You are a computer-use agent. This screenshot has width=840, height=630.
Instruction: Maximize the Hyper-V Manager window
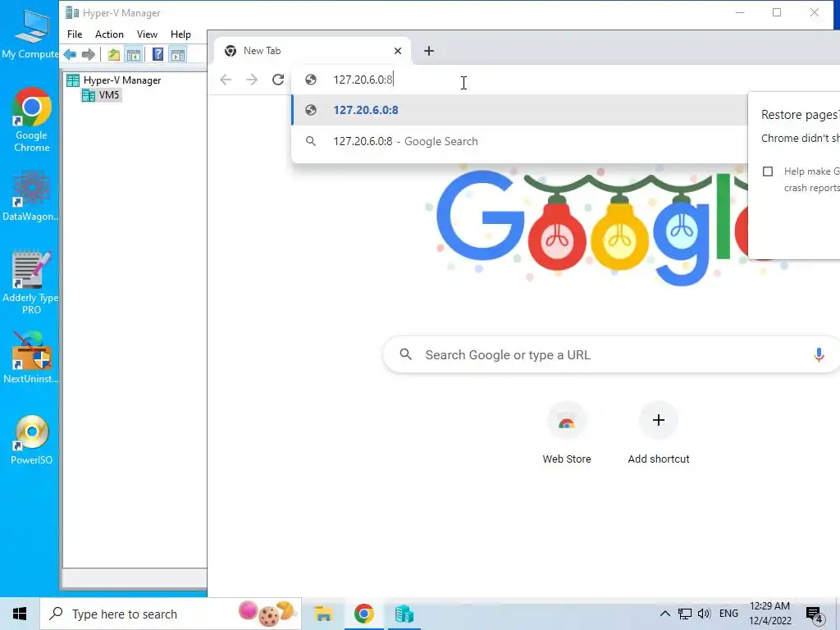tap(777, 12)
